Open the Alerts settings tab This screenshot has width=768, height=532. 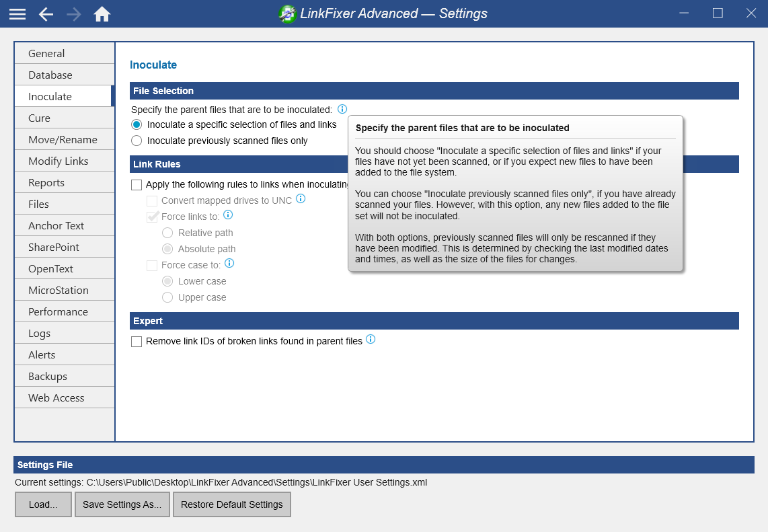[x=65, y=355]
